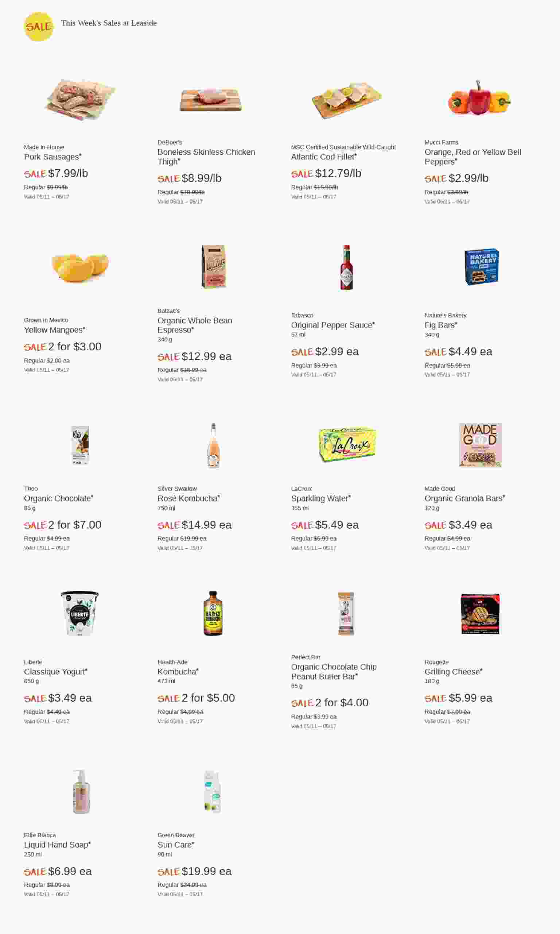
Task: Click This Week's Sales at Leaside heading
Action: (x=109, y=23)
